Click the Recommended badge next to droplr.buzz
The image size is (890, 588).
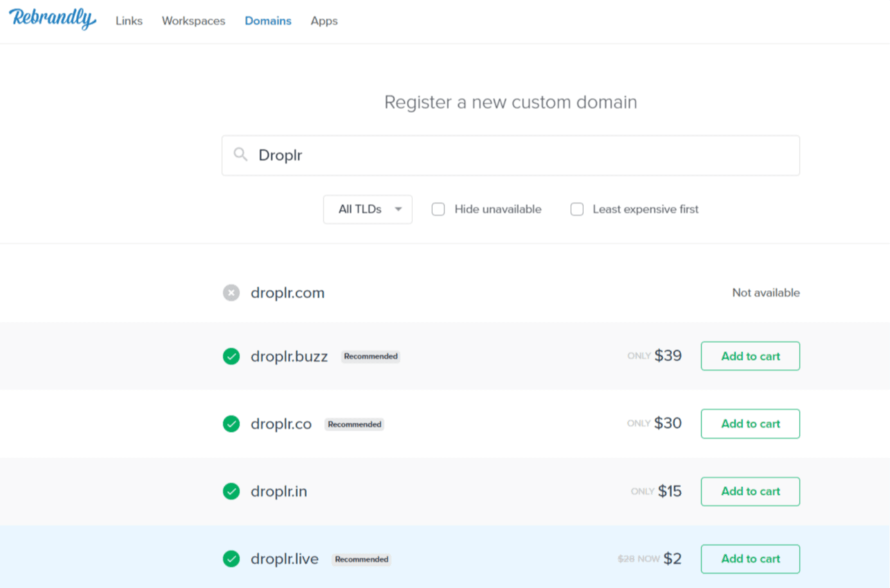point(371,356)
